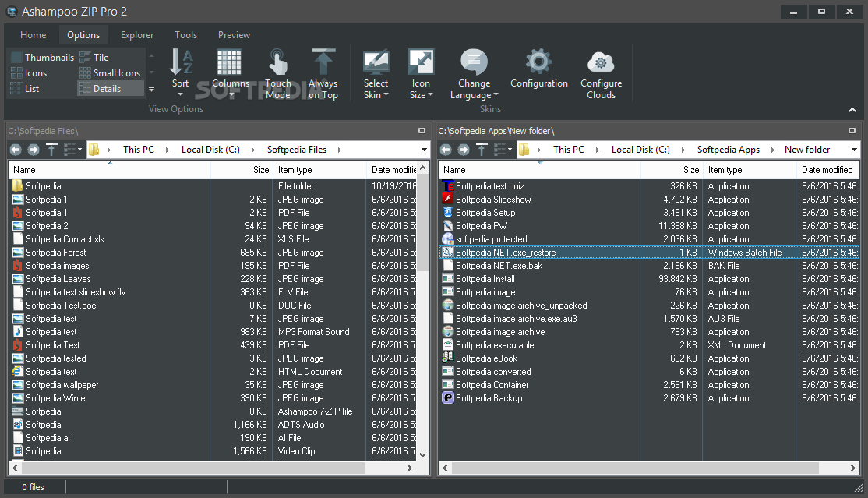Screen dimensions: 868x498
Task: Select Softpedia Backup file icon
Action: point(447,398)
